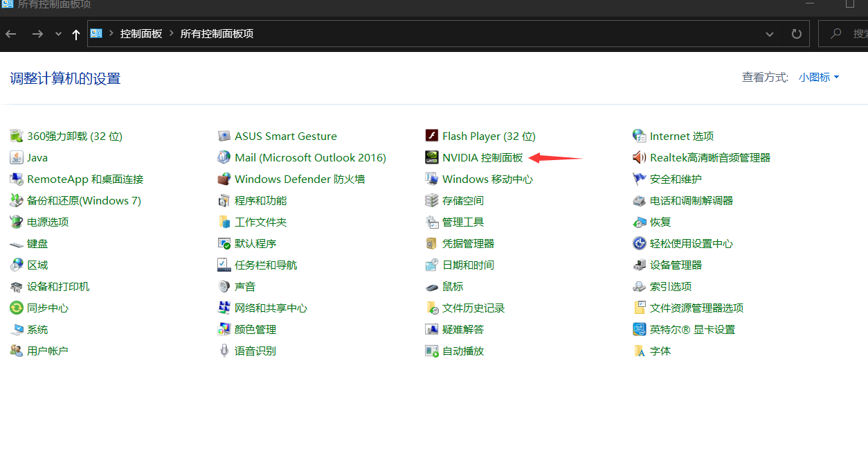Click the 任务栏和导航 icon
The image size is (868, 449).
224,265
